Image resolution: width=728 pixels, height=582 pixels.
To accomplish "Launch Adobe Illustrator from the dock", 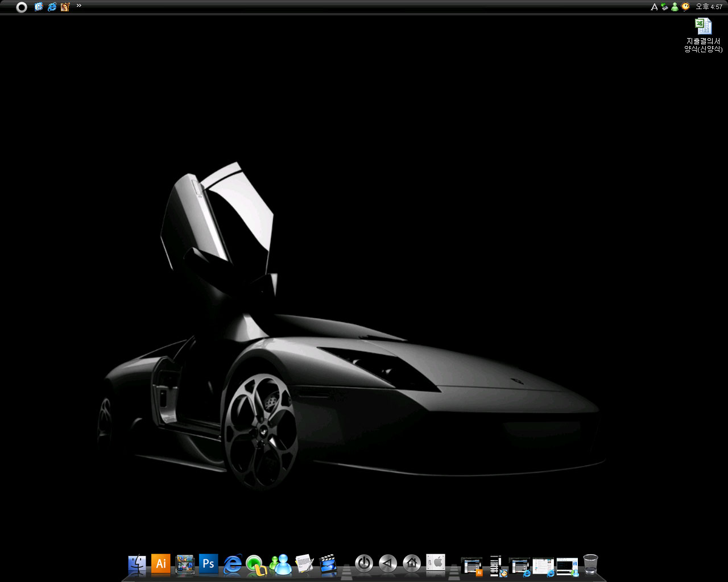I will click(x=161, y=563).
